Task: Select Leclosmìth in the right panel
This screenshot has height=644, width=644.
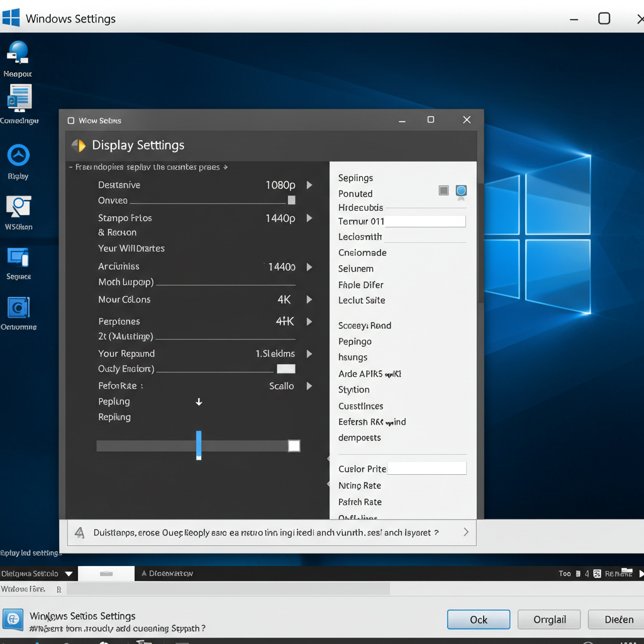Action: (360, 237)
